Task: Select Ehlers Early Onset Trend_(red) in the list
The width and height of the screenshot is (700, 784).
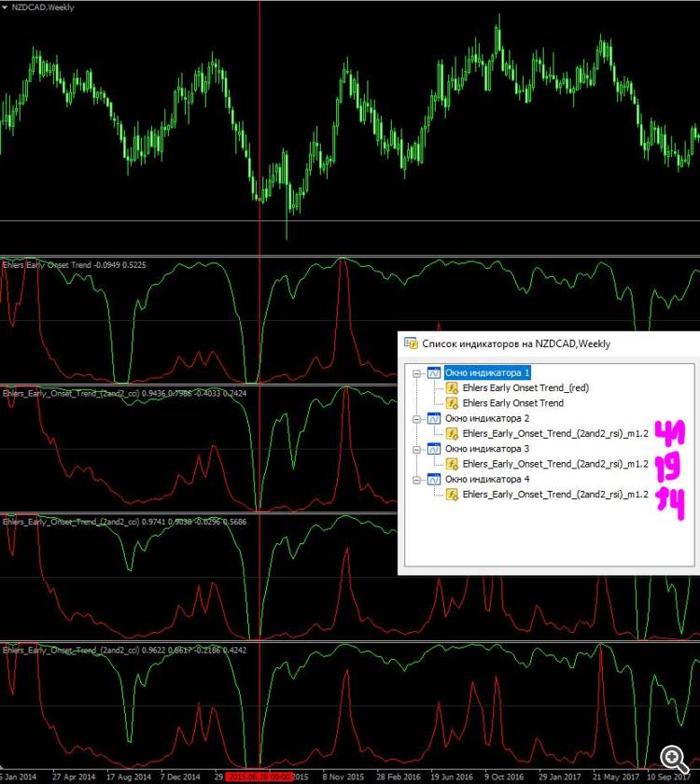Action: tap(525, 388)
